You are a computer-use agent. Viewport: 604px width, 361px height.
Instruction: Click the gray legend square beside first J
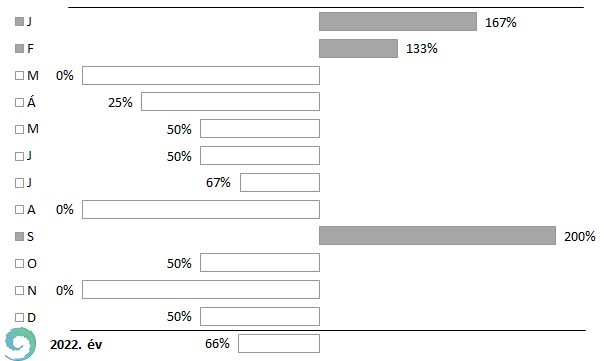tap(19, 22)
